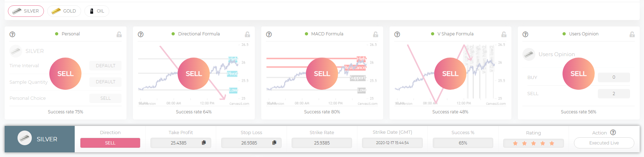The image size is (644, 157).
Task: Switch to the OIL commodity tab
Action: pos(97,11)
